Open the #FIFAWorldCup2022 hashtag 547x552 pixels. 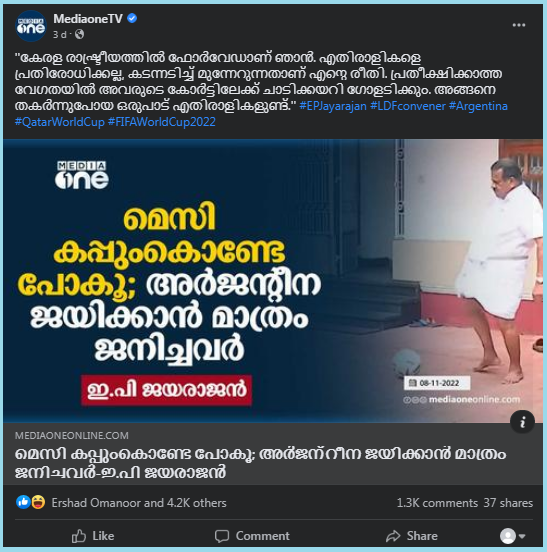tap(162, 122)
